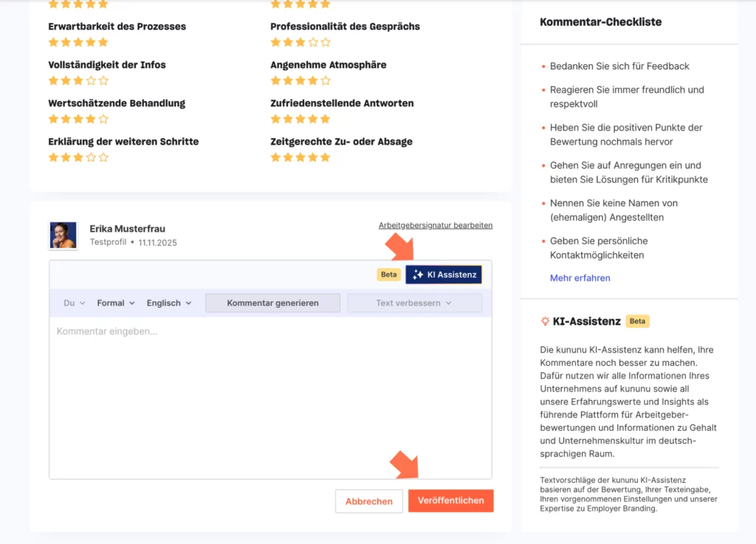Click fourth star under Professionalität des Gesprächs
Viewport: 756px width, 544px height.
[313, 42]
